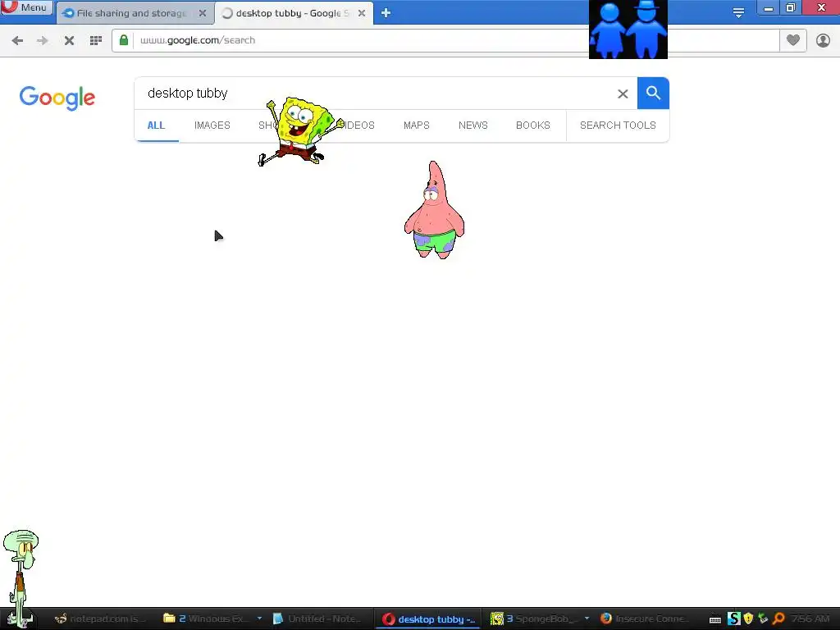840x630 pixels.
Task: Click the blue magnifier search button
Action: (x=653, y=94)
